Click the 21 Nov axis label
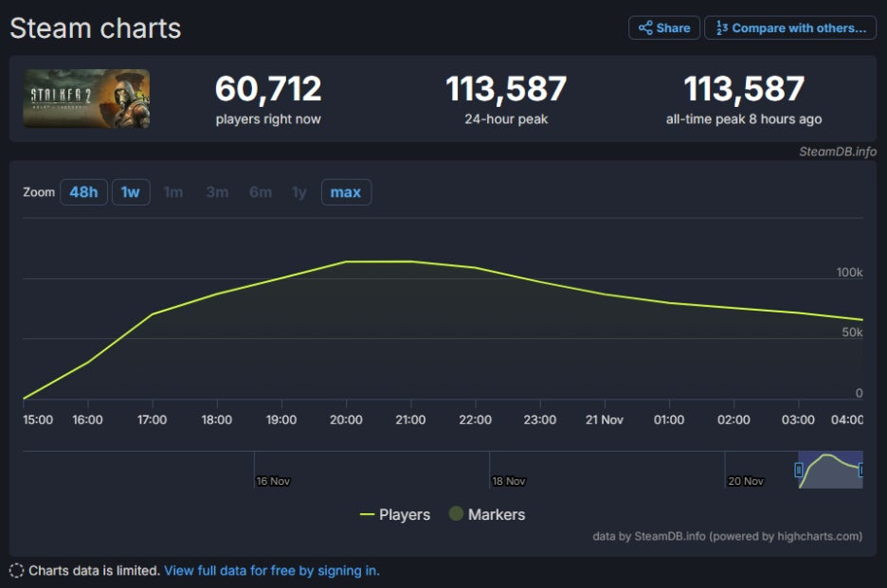This screenshot has height=588, width=887. (x=605, y=419)
